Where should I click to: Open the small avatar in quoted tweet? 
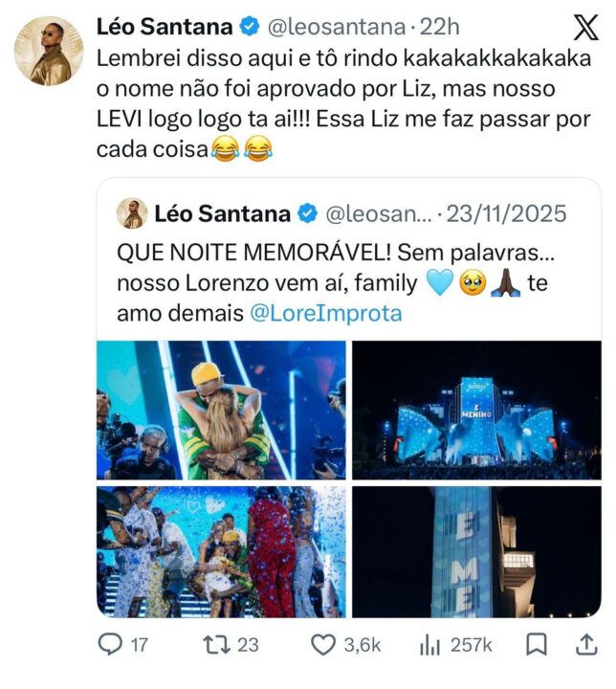tap(132, 212)
